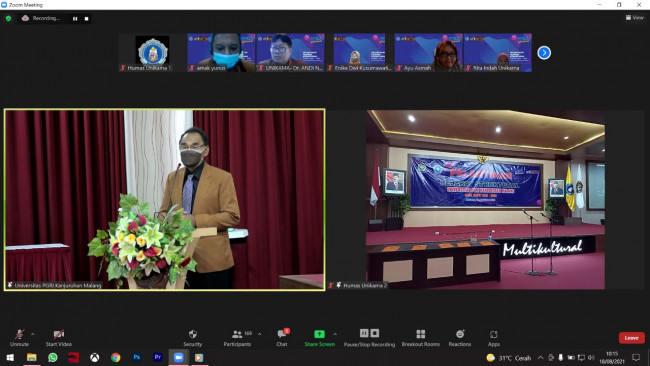Open the Participants panel
This screenshot has height=366, width=650.
pyautogui.click(x=237, y=338)
